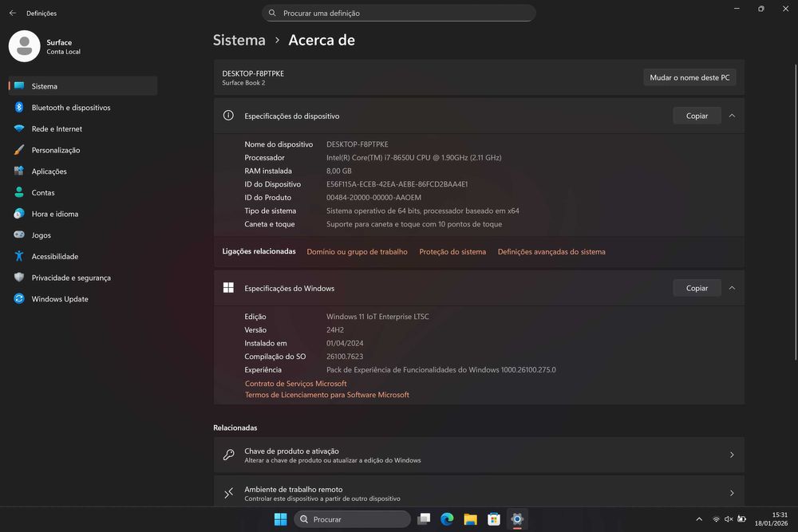Screen dimensions: 798x532
Task: Click the Rede e Internet wifi icon
Action: [19, 128]
